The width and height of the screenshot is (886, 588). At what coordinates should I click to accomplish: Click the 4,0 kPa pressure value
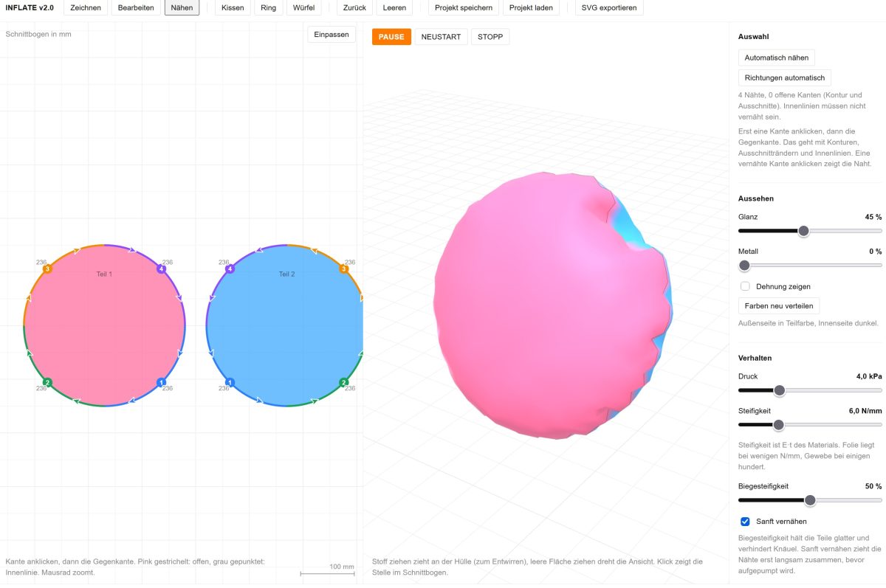[869, 376]
